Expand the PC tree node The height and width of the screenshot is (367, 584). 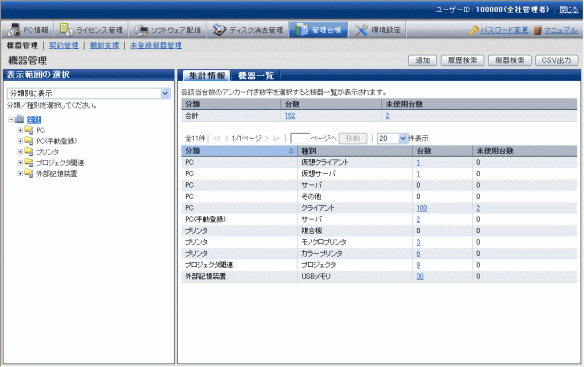[20, 130]
